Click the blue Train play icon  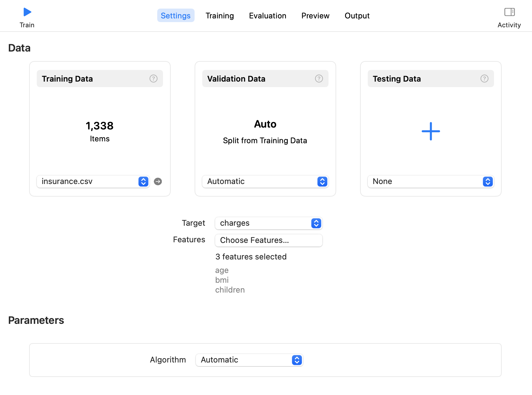(x=27, y=12)
